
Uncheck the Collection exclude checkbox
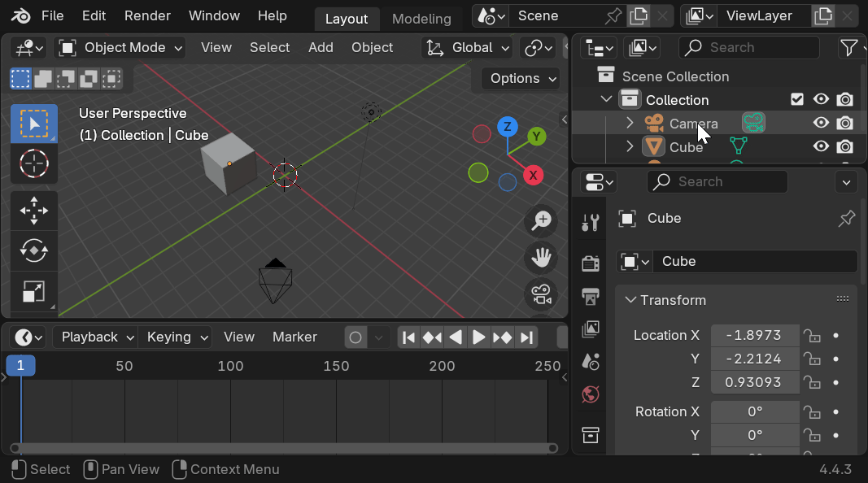[797, 99]
